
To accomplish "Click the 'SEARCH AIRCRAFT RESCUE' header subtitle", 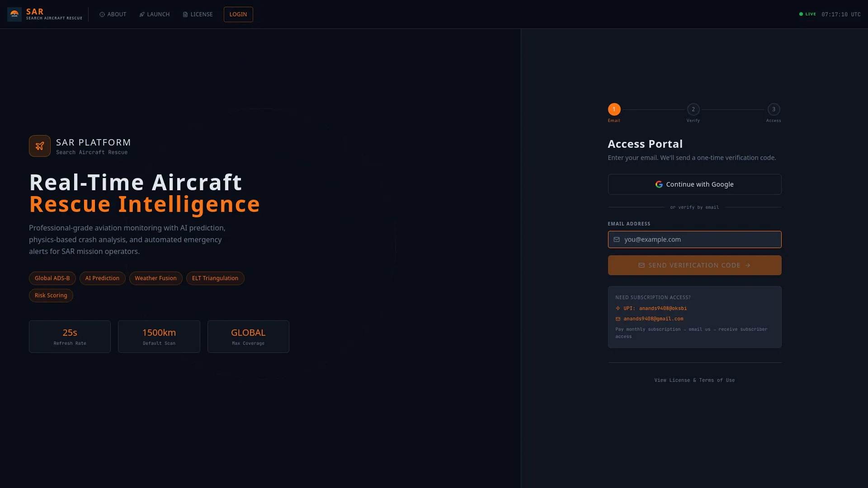I will (x=54, y=18).
